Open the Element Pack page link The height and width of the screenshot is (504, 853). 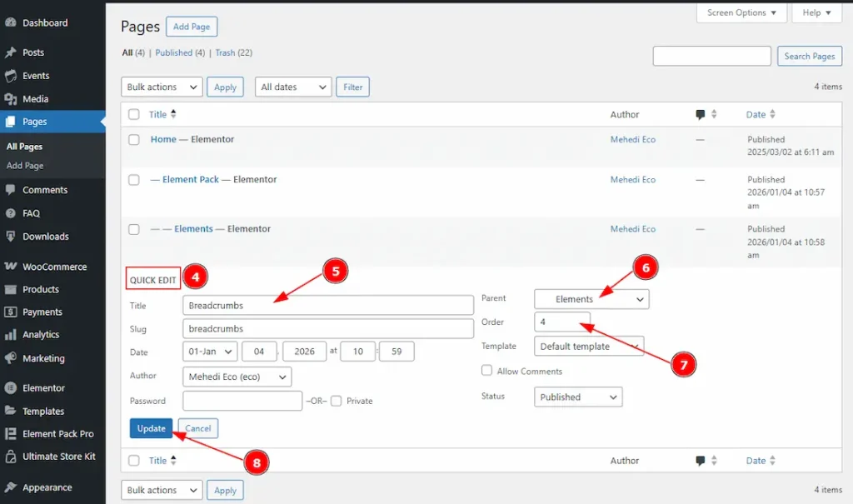(x=191, y=180)
